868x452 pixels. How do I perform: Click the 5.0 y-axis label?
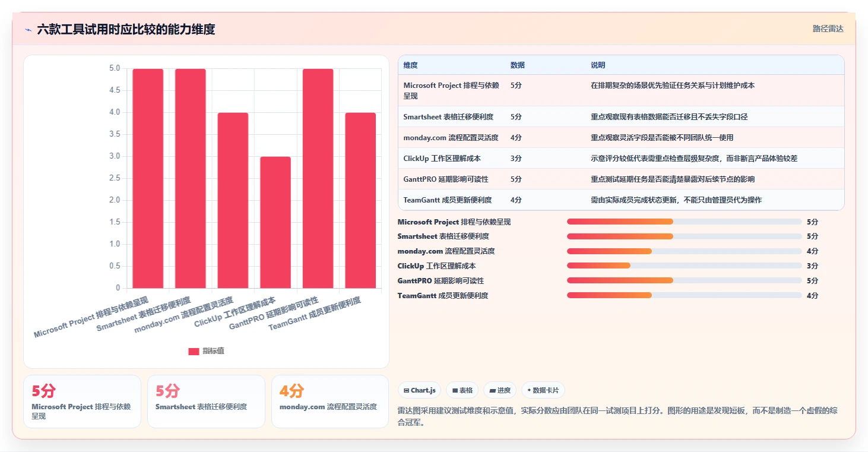coord(115,68)
